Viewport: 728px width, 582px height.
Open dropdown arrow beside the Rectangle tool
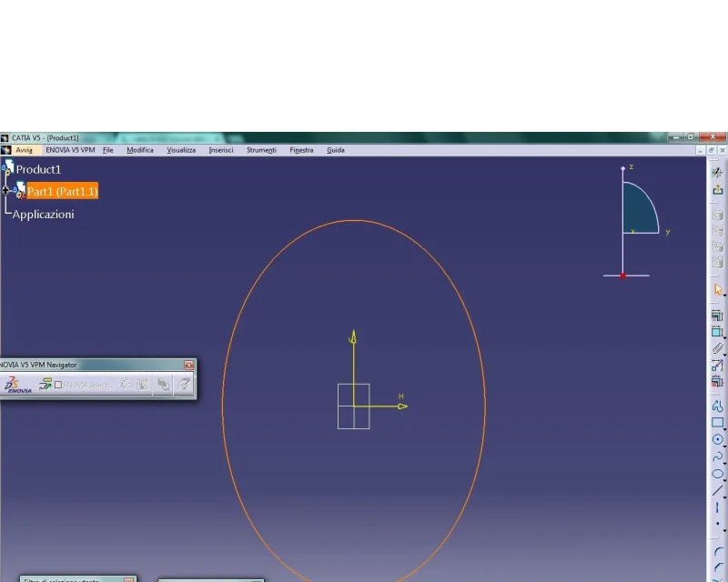725,428
